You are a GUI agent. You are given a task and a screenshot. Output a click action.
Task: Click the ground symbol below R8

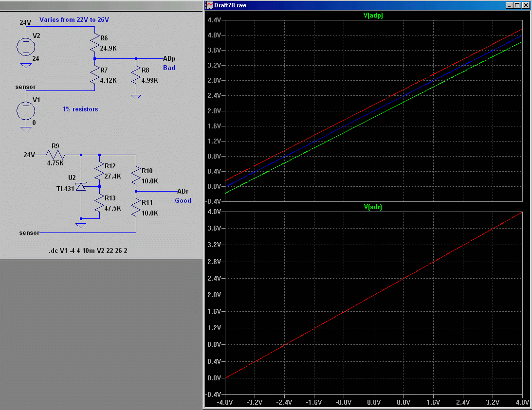tap(136, 97)
